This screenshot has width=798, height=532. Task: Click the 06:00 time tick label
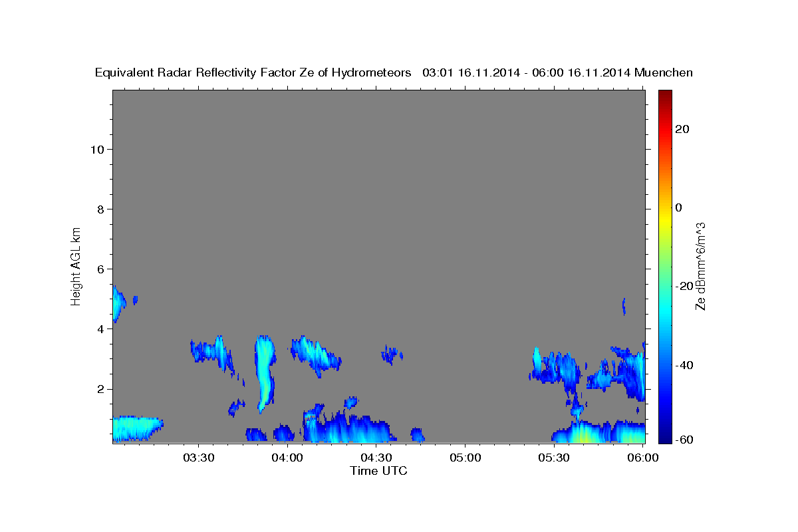(x=644, y=458)
